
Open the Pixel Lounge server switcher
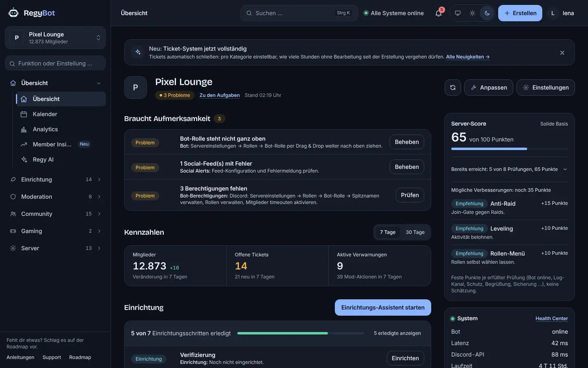(55, 38)
